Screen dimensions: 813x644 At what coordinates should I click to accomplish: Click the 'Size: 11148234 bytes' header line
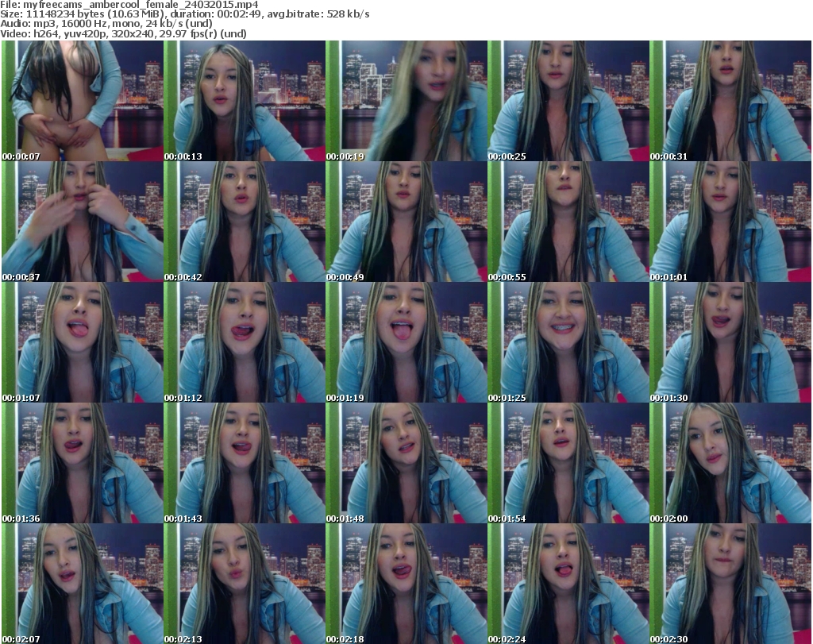click(184, 14)
